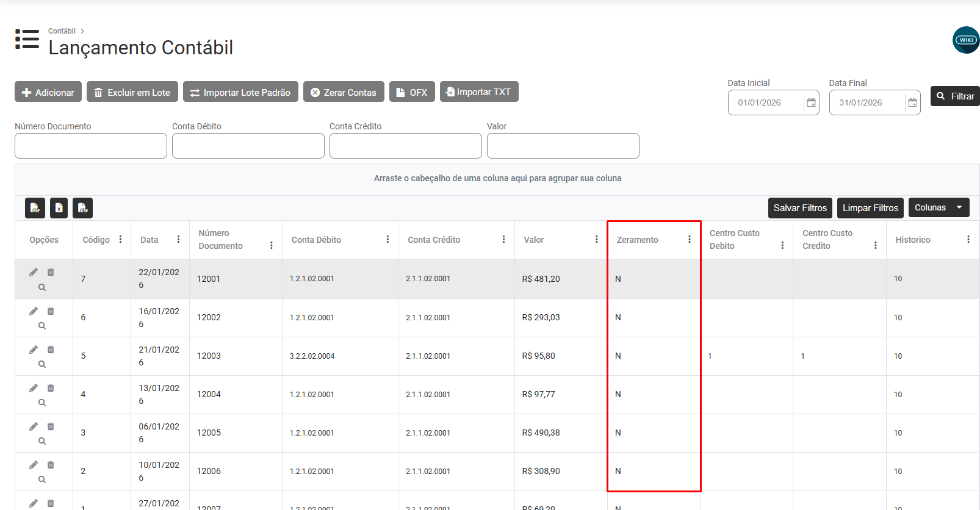Export the table as PDF
Screen dimensions: 980x510
pyautogui.click(x=35, y=208)
